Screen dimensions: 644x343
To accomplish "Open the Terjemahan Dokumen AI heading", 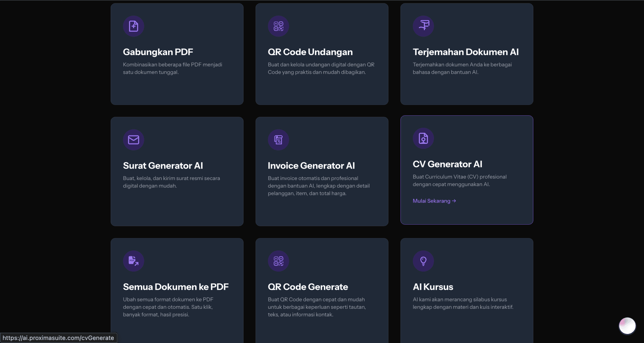I will [466, 52].
